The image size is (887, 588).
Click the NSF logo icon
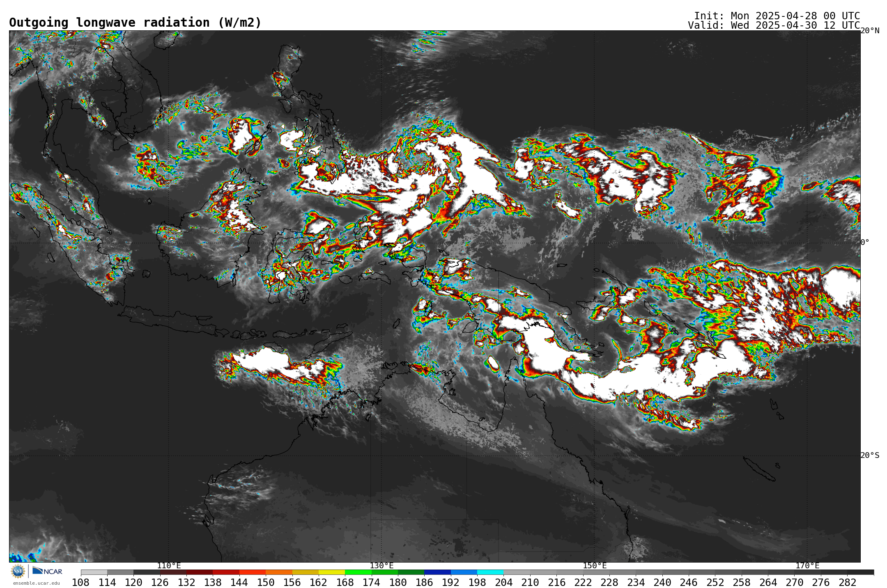[18, 571]
